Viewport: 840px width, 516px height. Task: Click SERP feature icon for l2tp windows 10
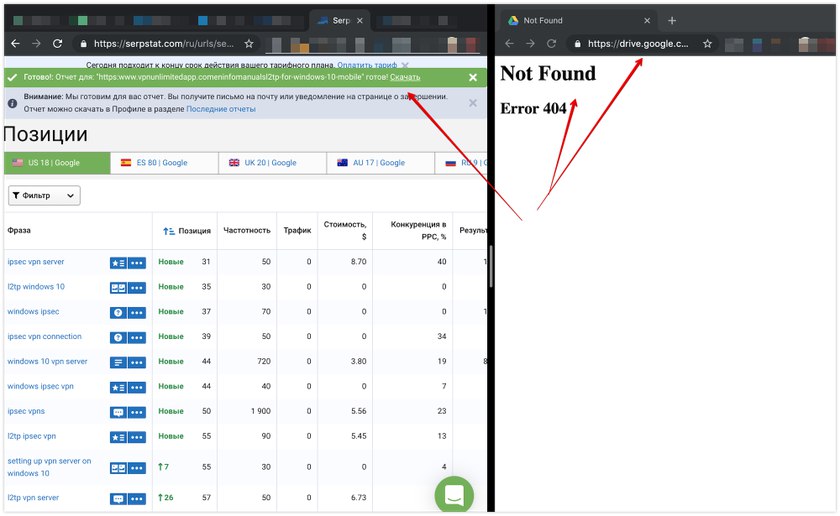coord(118,288)
